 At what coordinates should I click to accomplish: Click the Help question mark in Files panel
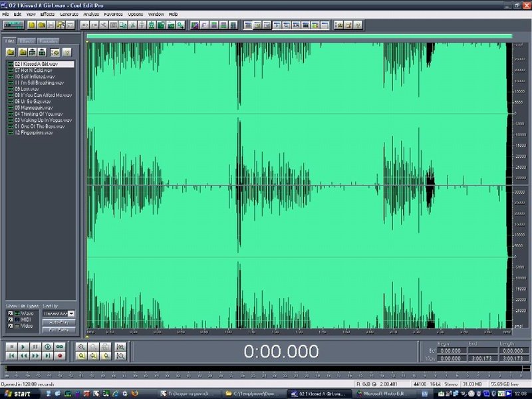pyautogui.click(x=66, y=52)
